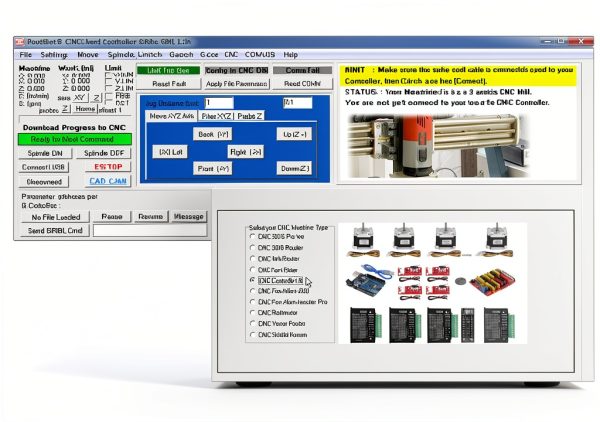
Task: Click the application icon in the title bar
Action: pos(20,42)
